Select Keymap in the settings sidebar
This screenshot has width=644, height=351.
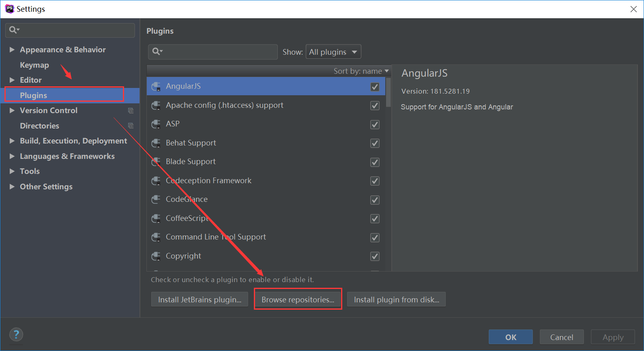(x=34, y=65)
